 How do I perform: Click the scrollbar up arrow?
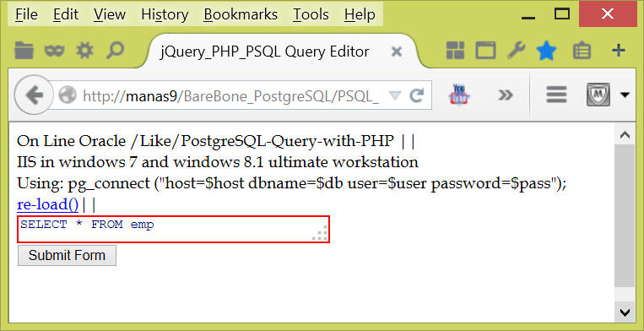click(x=625, y=135)
